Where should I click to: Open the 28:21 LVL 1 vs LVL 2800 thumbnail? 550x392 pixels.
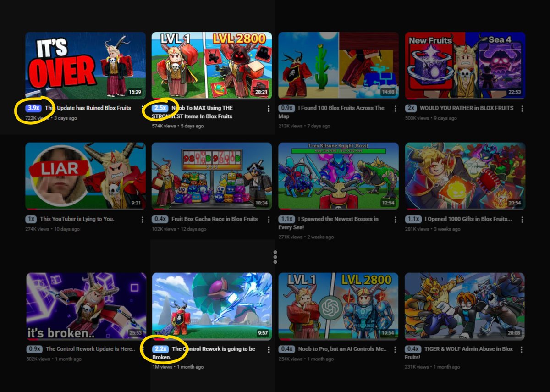click(x=212, y=66)
